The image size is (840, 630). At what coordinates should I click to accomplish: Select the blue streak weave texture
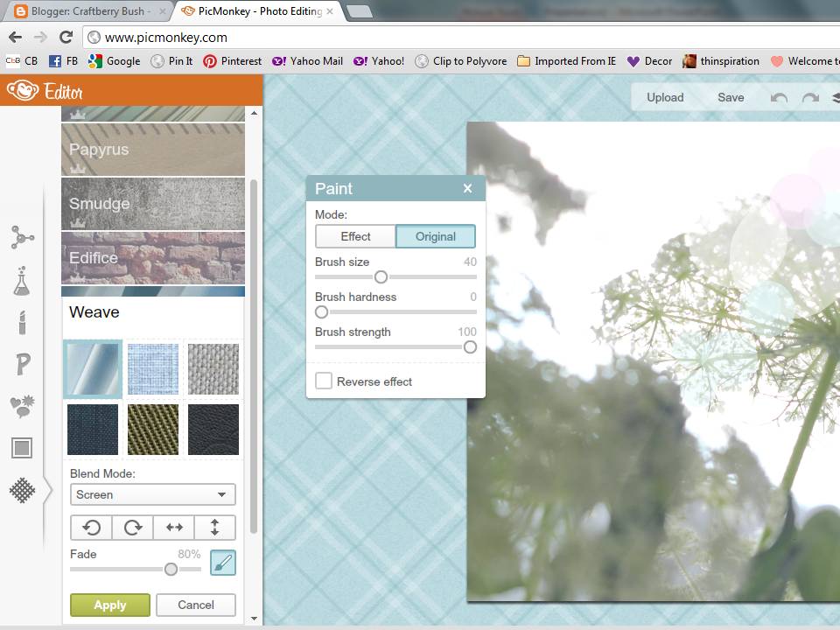coord(93,369)
